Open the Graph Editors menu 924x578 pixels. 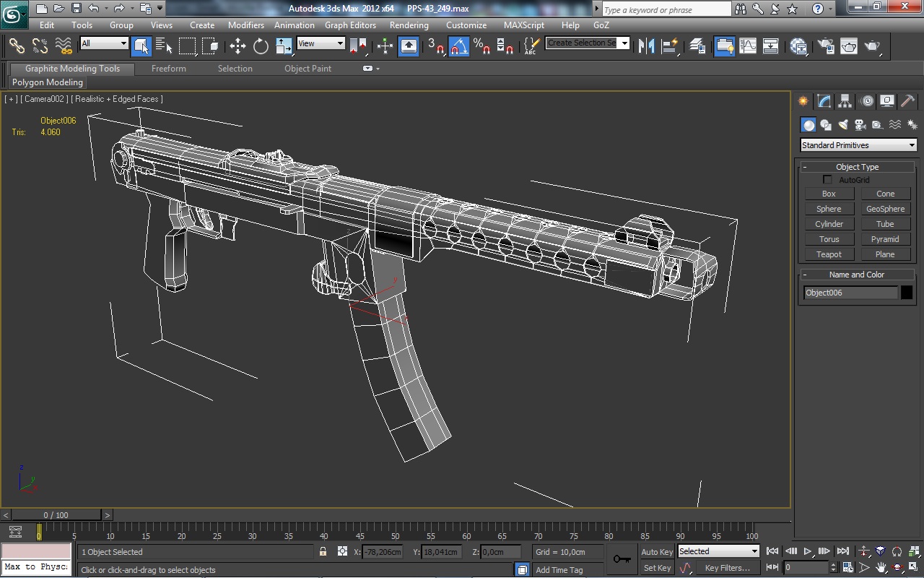pos(350,25)
